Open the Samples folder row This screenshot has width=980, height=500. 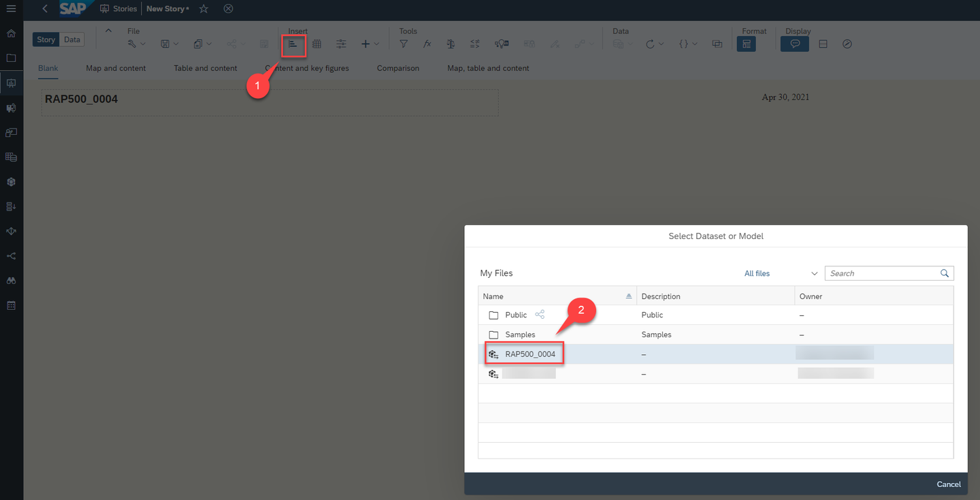point(716,334)
